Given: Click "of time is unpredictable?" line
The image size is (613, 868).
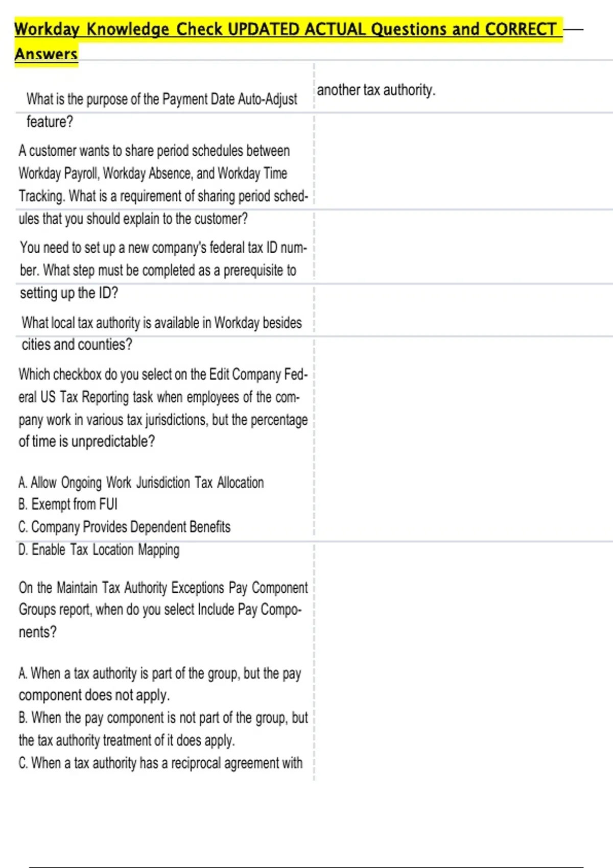Looking at the screenshot, I should pos(87,442).
